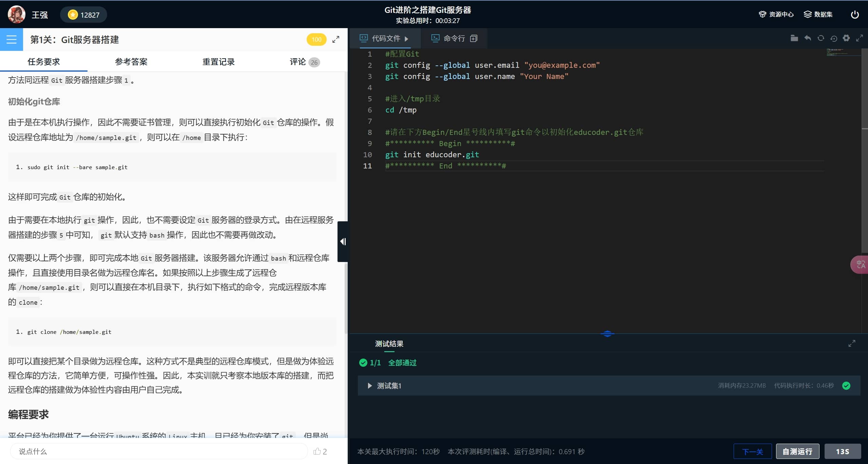Click the 13S timer button
868x464 pixels.
pos(843,451)
